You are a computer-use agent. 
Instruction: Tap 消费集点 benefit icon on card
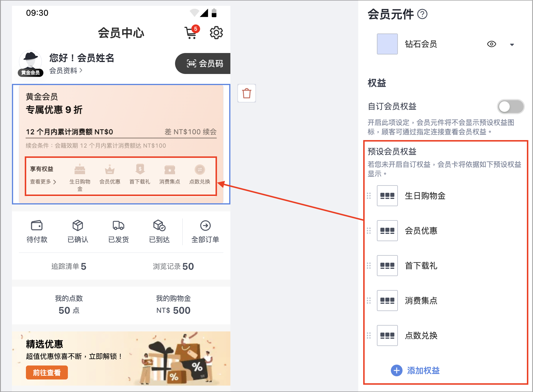tap(170, 169)
